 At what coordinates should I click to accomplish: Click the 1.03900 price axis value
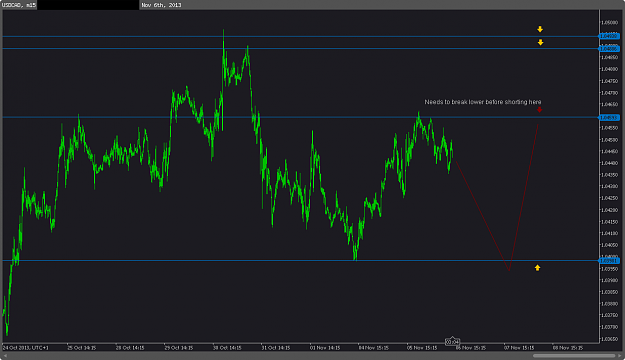(x=610, y=280)
